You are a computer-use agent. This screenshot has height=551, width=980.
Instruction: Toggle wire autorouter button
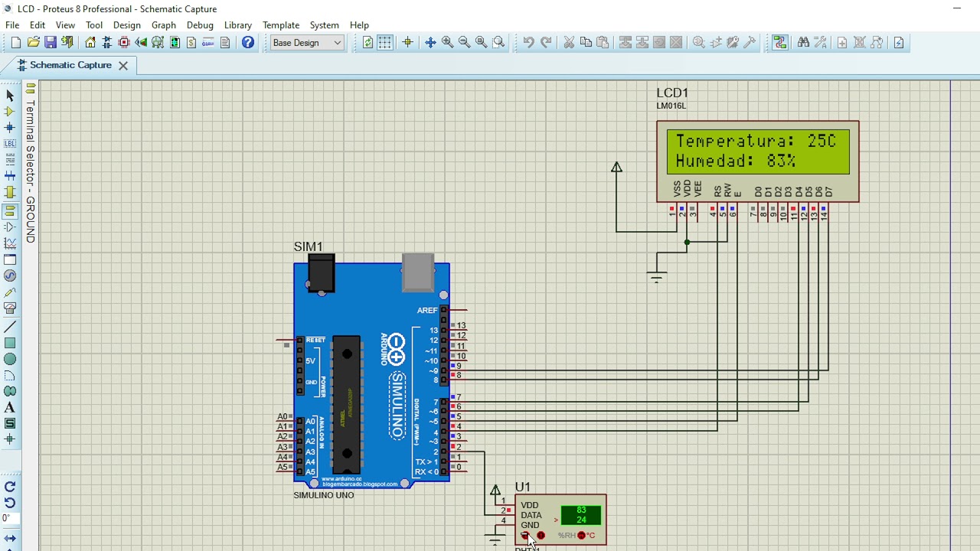click(x=780, y=43)
